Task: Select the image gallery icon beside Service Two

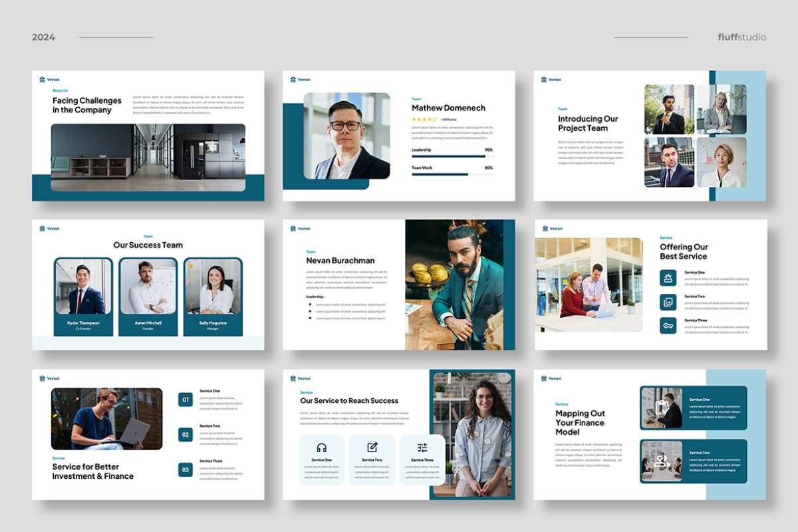Action: (x=668, y=302)
